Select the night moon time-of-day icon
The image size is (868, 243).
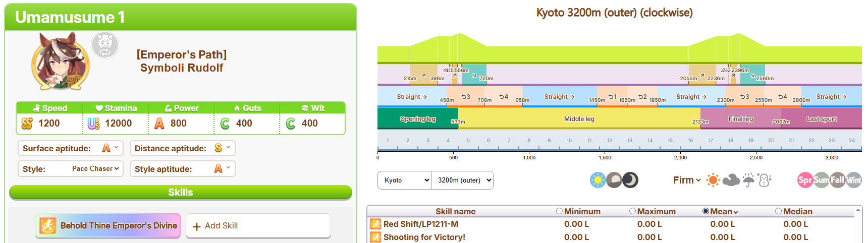(x=630, y=180)
